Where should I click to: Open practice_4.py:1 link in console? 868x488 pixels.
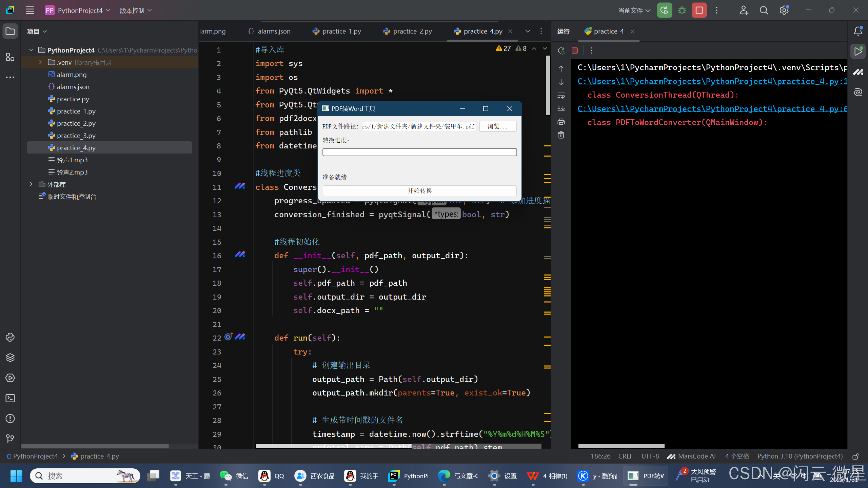712,81
